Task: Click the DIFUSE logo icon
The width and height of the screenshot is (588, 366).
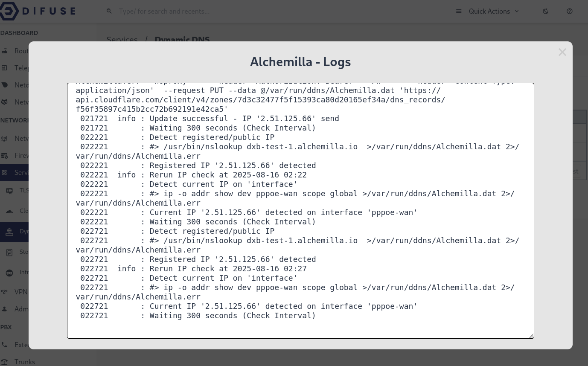Action: click(x=9, y=11)
